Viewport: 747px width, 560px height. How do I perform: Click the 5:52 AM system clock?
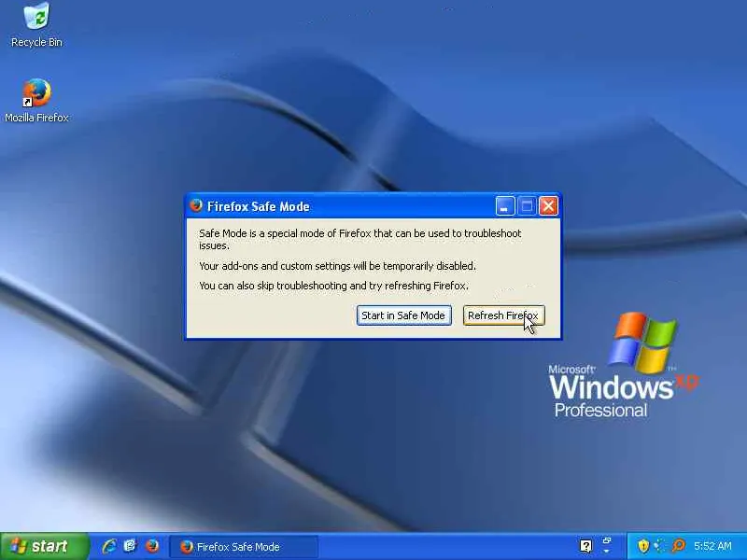pos(712,546)
